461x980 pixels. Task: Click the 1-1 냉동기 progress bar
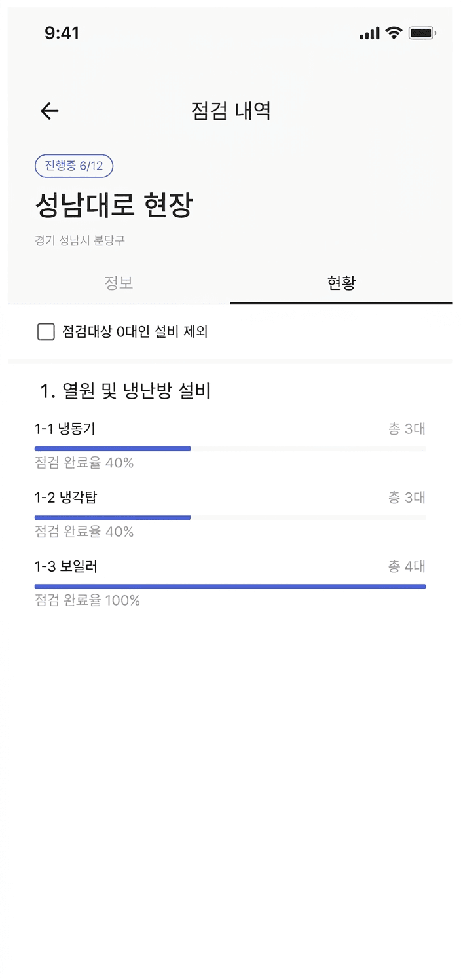point(230,448)
